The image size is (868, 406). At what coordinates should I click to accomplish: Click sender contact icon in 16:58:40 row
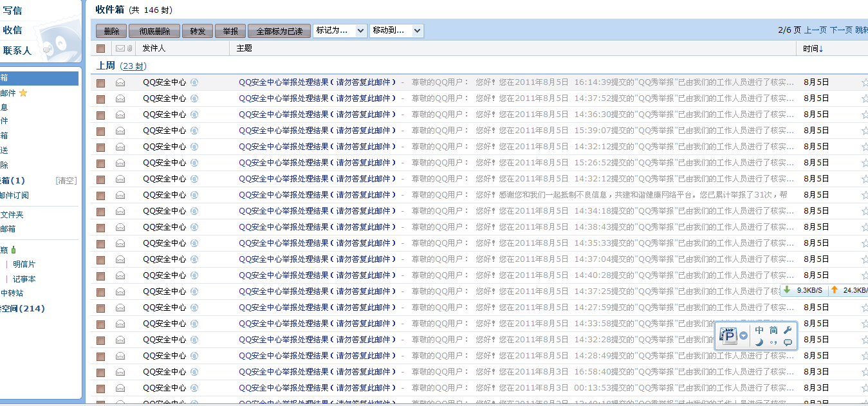pyautogui.click(x=194, y=372)
